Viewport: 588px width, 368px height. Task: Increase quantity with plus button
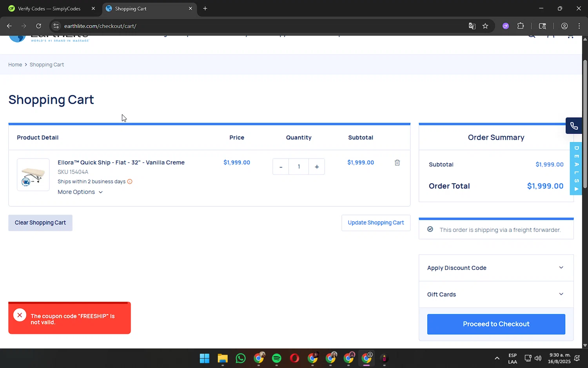click(x=317, y=167)
